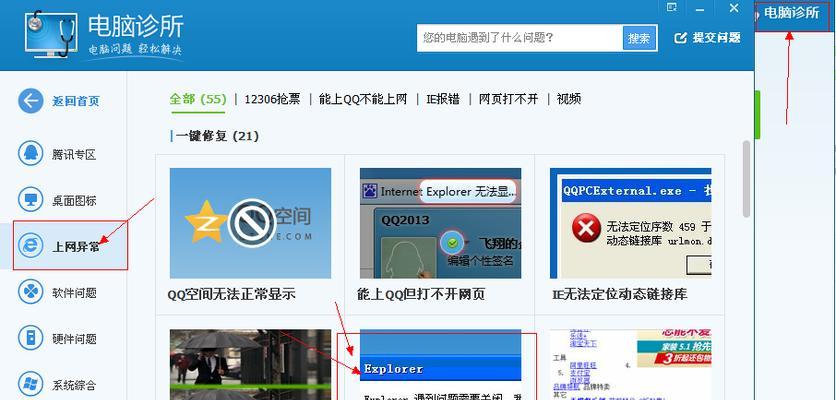The width and height of the screenshot is (836, 400).
Task: Switch to the 12306抢票 tab
Action: tap(272, 99)
